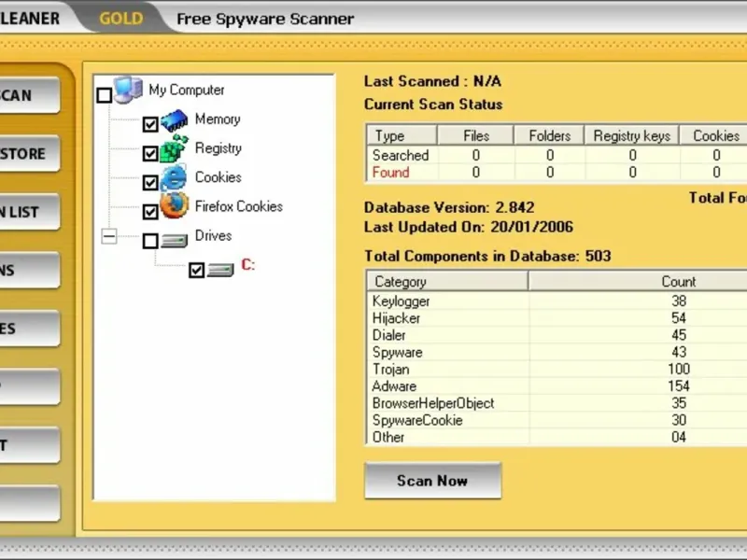Uncheck the Registry checkbox
The height and width of the screenshot is (560, 747).
click(150, 154)
